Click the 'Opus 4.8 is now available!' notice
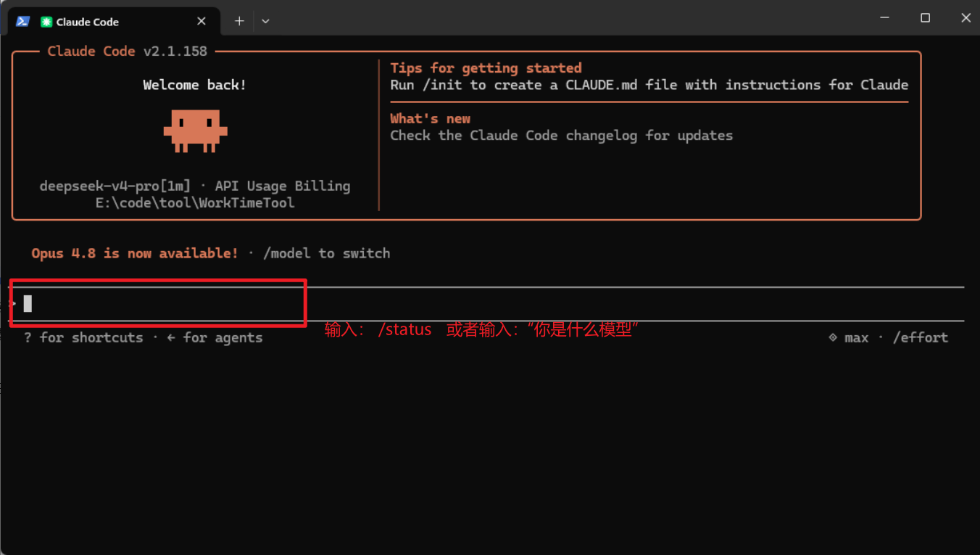 [135, 253]
